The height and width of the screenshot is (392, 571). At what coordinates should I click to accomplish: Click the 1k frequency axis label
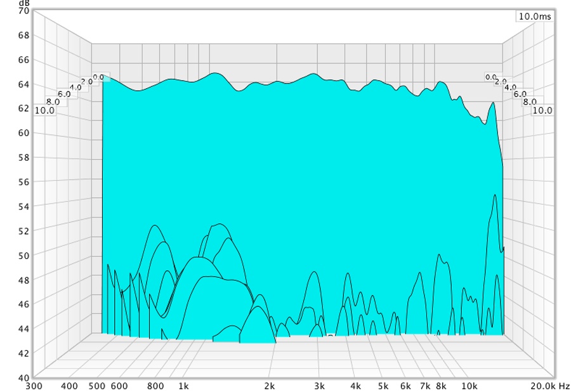pyautogui.click(x=183, y=386)
